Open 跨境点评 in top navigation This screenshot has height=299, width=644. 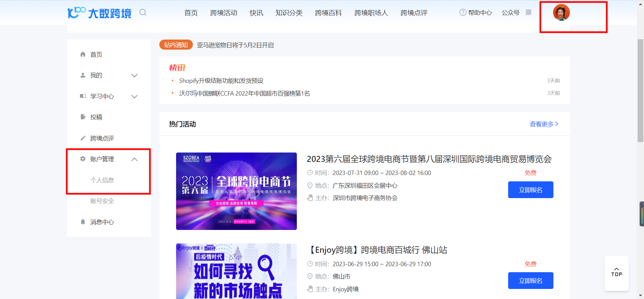pos(414,13)
